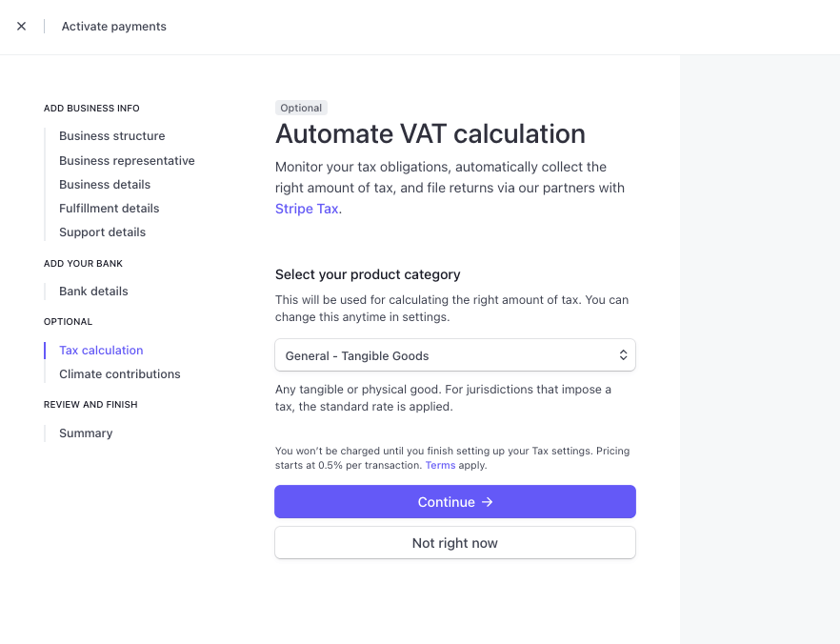The height and width of the screenshot is (644, 840).
Task: Go to Bank details step
Action: pos(93,292)
